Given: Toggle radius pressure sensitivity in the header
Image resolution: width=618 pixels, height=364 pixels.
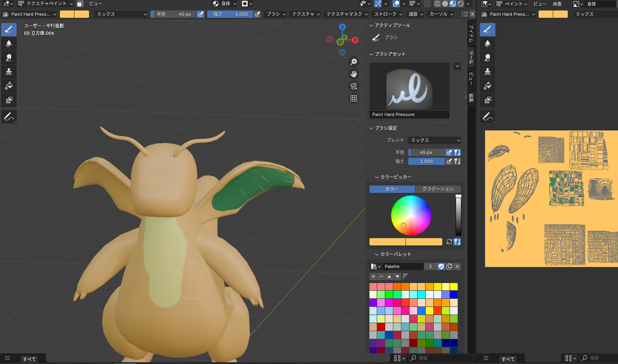Looking at the screenshot, I should click(x=201, y=14).
